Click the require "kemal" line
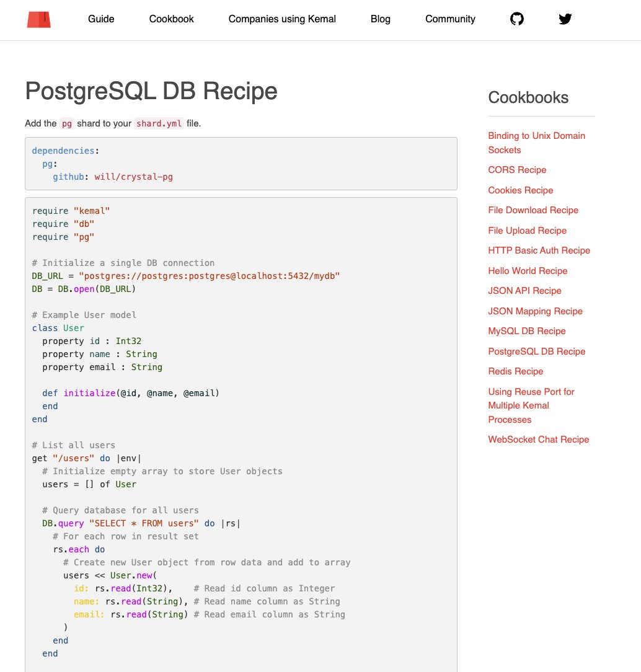Screen dimensions: 641x672 pyautogui.click(x=71, y=211)
